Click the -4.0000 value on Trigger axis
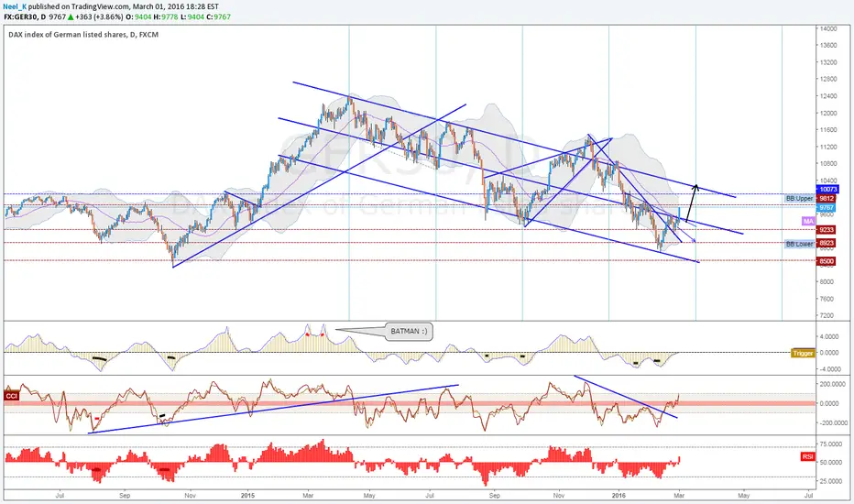854x504 pixels. click(x=829, y=369)
